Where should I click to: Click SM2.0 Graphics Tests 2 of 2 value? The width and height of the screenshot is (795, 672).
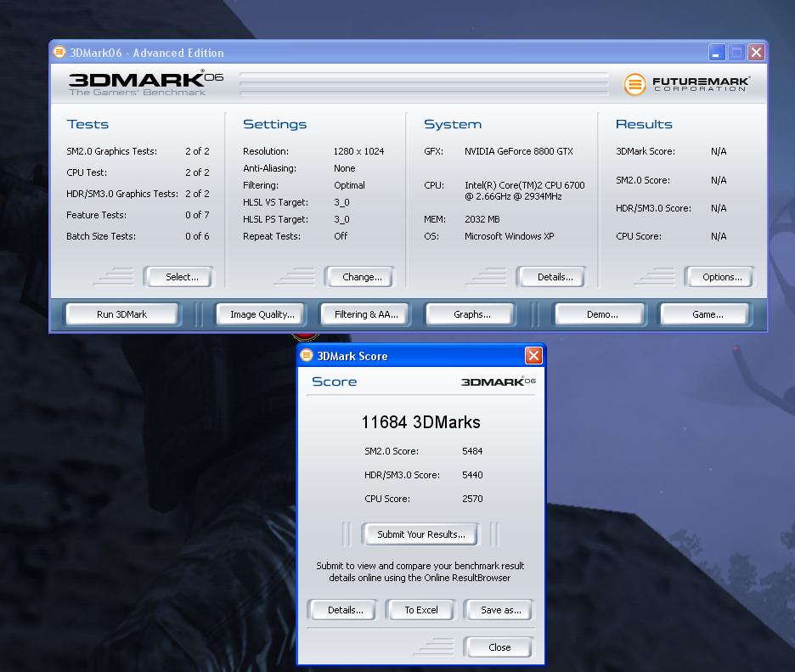click(x=197, y=151)
